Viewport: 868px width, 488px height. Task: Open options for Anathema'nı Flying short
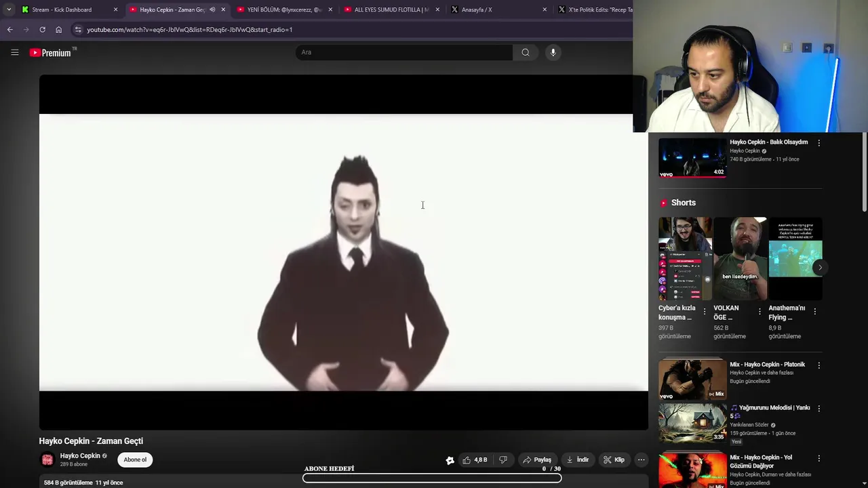click(x=814, y=312)
